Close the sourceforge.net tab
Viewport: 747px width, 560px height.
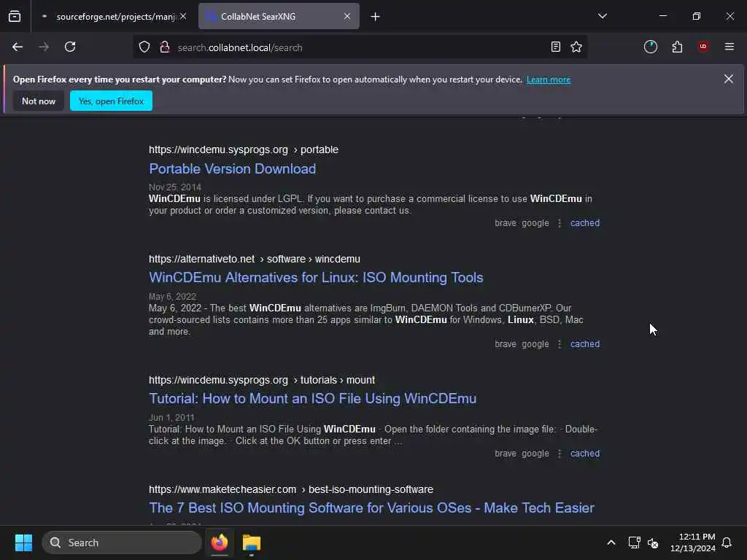click(183, 16)
